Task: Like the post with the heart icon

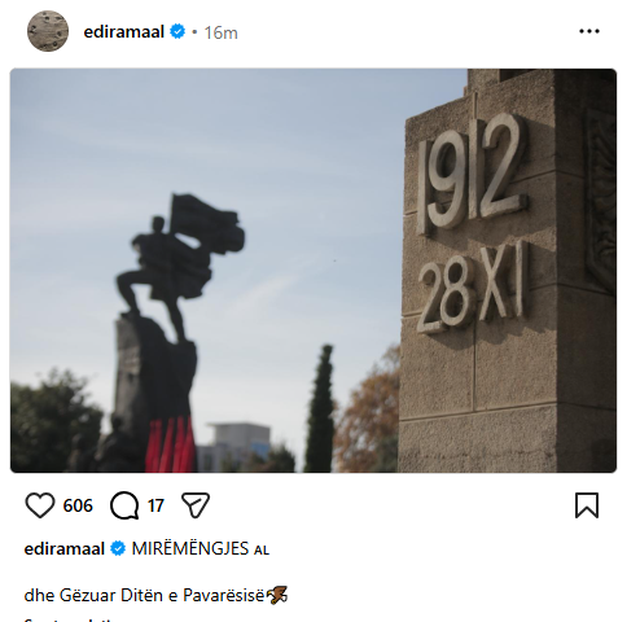Action: point(40,505)
